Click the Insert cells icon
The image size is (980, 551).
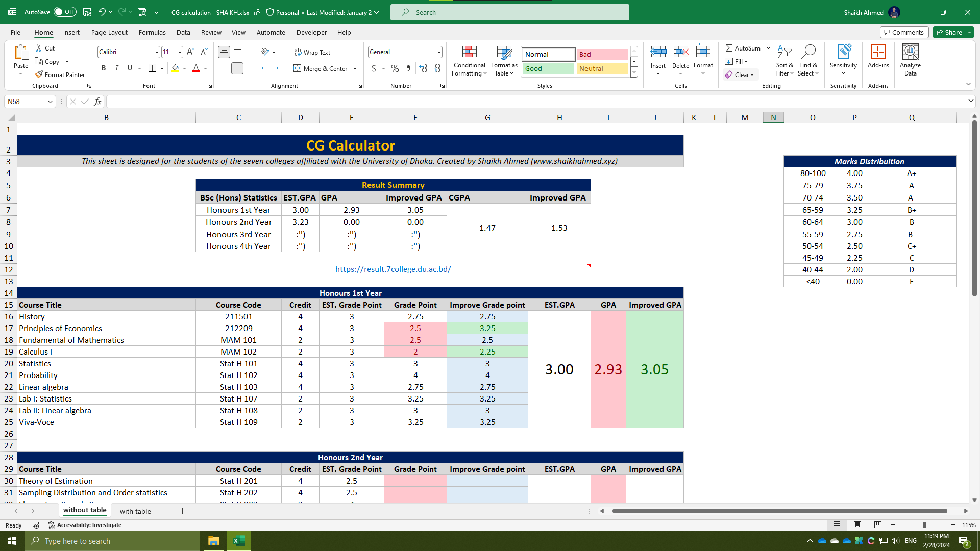658,53
